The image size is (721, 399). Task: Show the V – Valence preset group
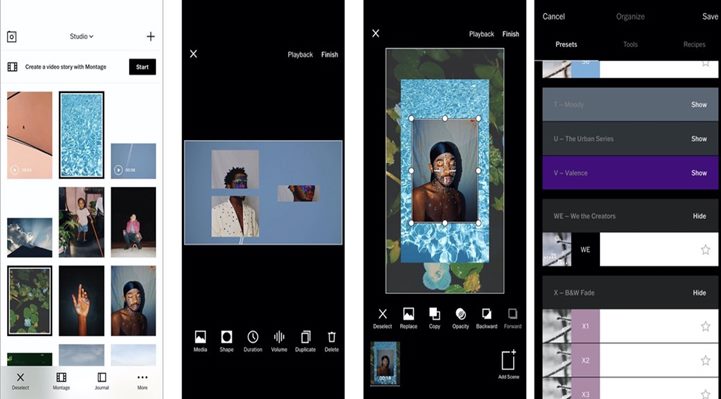pyautogui.click(x=699, y=173)
